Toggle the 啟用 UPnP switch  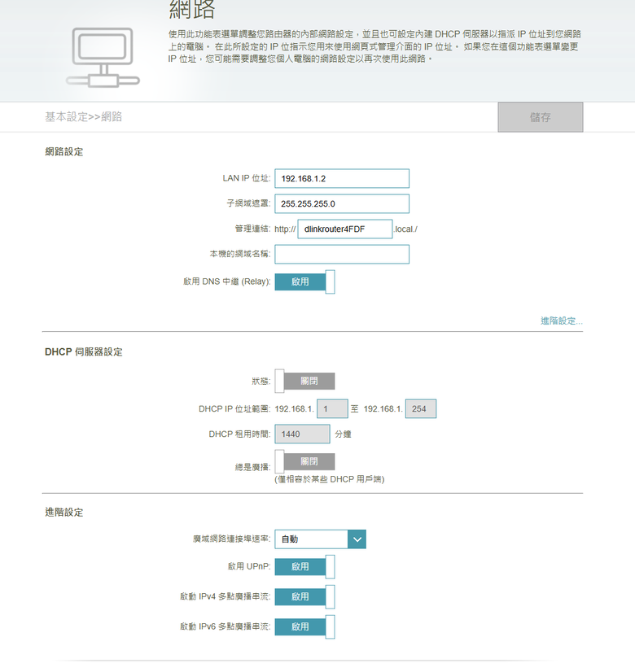pos(304,566)
